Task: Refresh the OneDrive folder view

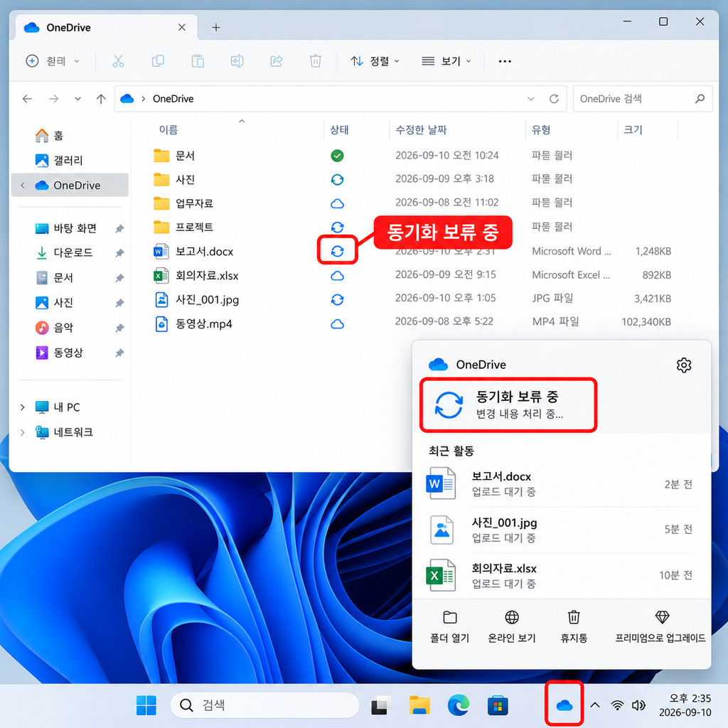Action: coord(554,99)
